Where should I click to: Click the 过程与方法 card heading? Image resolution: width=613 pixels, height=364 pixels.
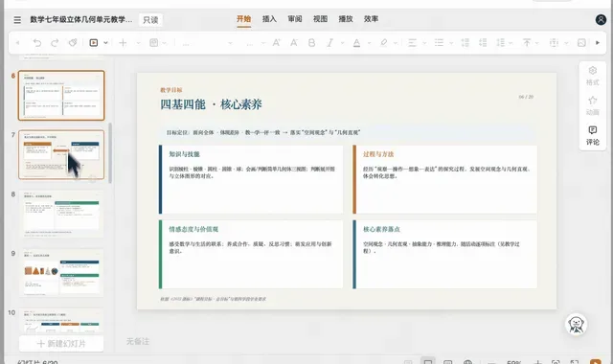378,154
